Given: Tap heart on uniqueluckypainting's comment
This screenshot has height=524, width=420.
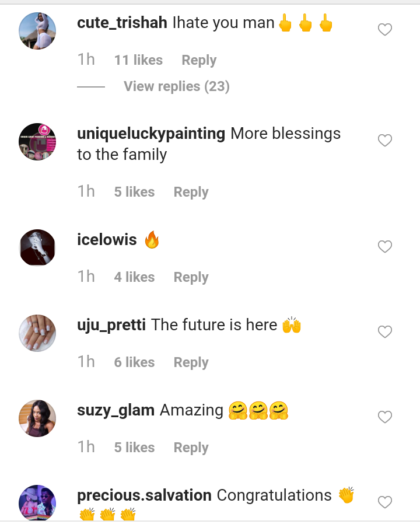Looking at the screenshot, I should pyautogui.click(x=385, y=141).
